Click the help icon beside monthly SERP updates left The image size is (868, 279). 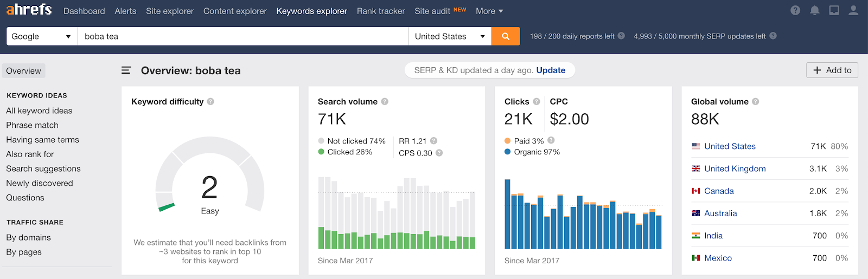[x=773, y=36]
